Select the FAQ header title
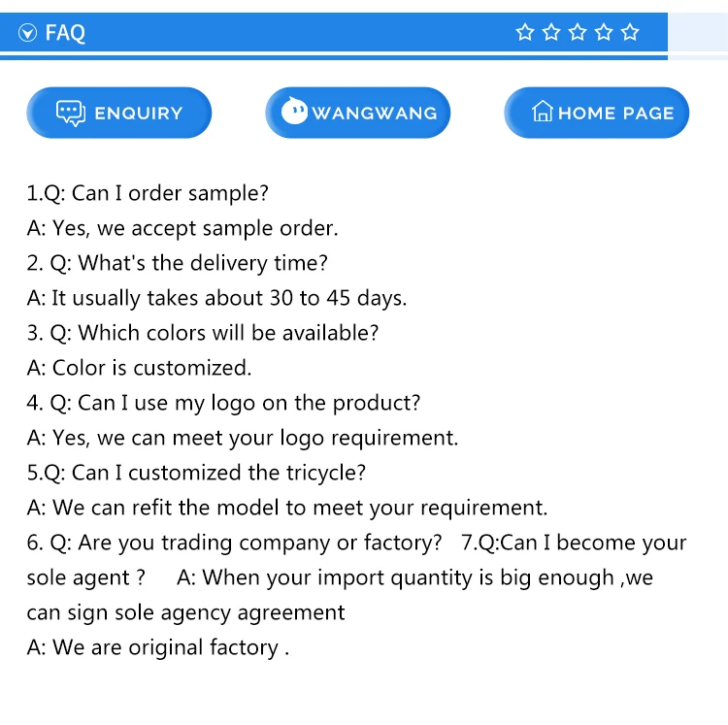728x725 pixels. tap(65, 33)
